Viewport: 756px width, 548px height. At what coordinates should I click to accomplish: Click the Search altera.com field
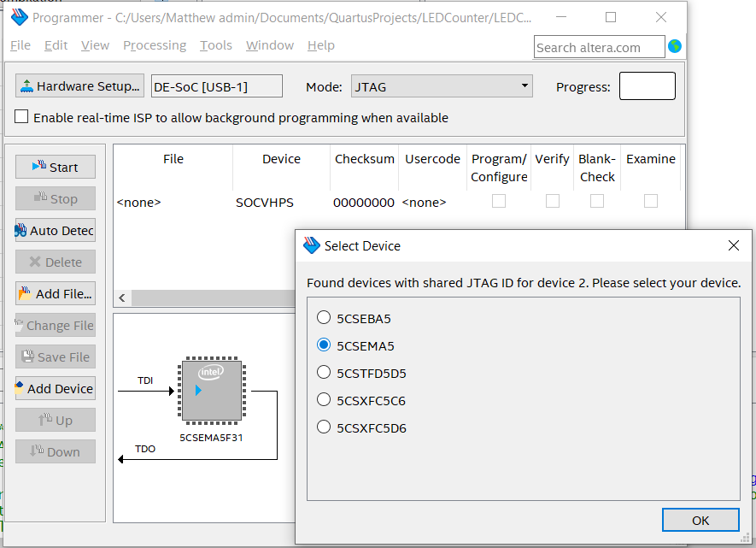(600, 47)
